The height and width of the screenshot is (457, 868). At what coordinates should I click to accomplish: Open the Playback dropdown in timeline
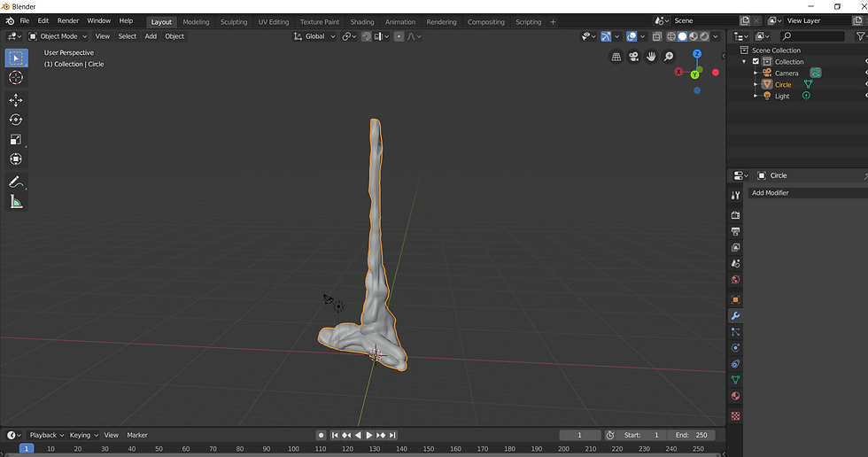(46, 436)
